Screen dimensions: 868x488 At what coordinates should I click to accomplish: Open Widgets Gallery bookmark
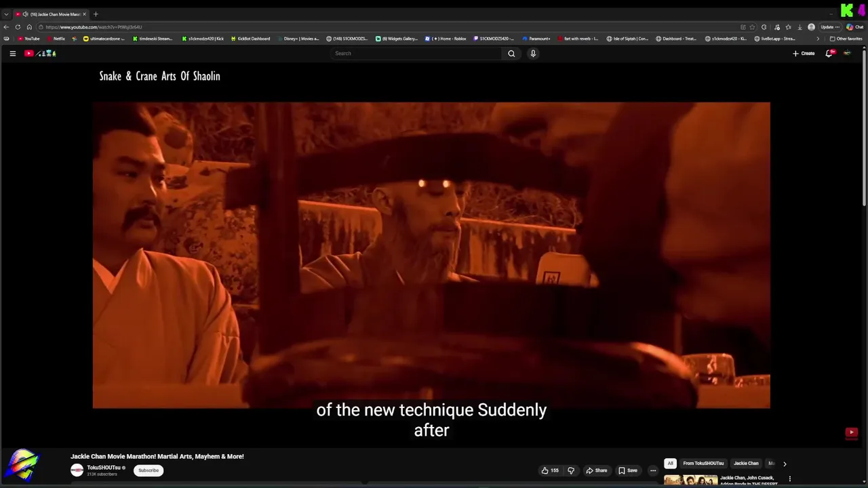pos(397,39)
